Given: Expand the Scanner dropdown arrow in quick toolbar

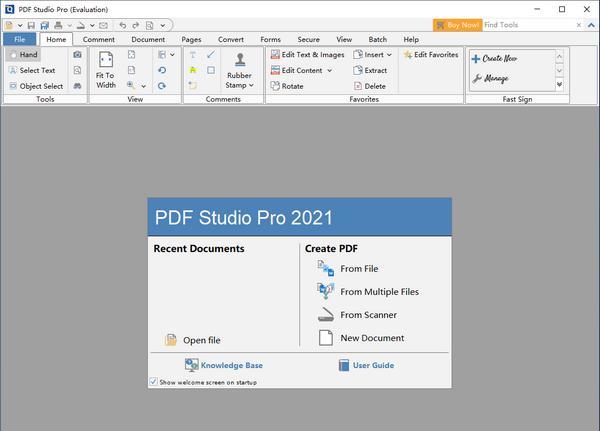Looking at the screenshot, I should 92,26.
